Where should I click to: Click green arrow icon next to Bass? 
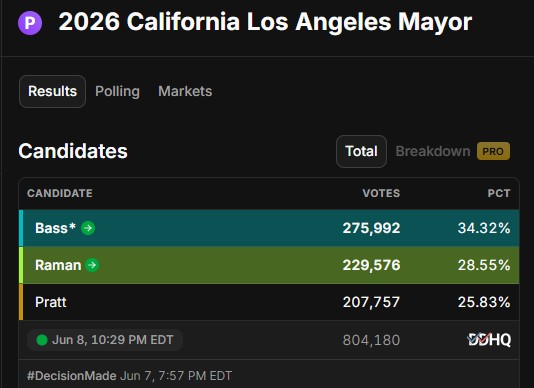88,228
